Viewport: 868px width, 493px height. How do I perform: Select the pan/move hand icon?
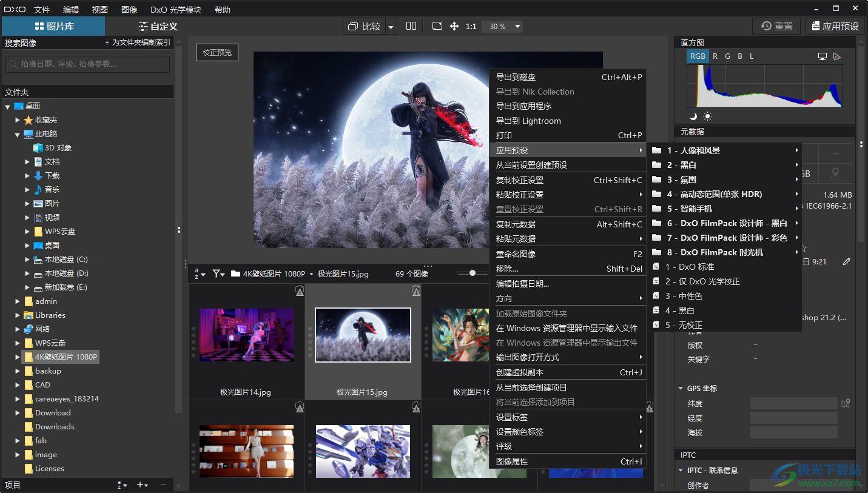(454, 26)
